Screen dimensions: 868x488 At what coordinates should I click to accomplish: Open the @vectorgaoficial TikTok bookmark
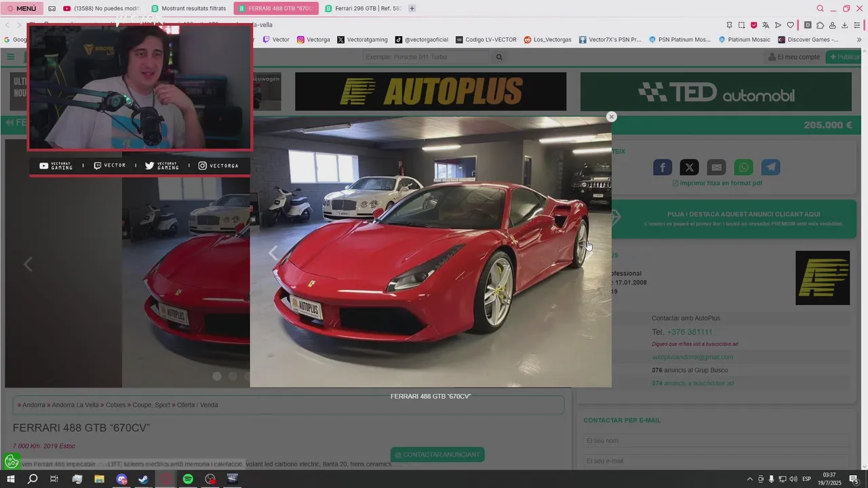pos(422,39)
